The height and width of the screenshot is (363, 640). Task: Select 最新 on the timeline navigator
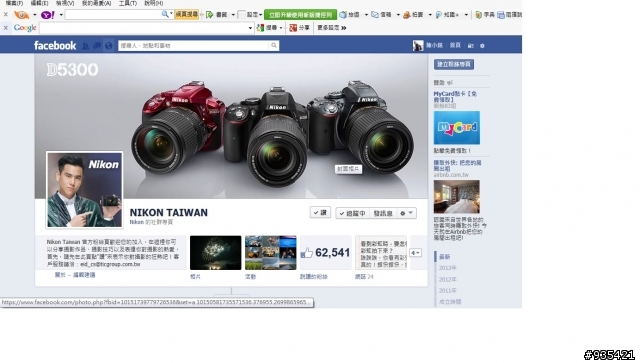point(444,257)
